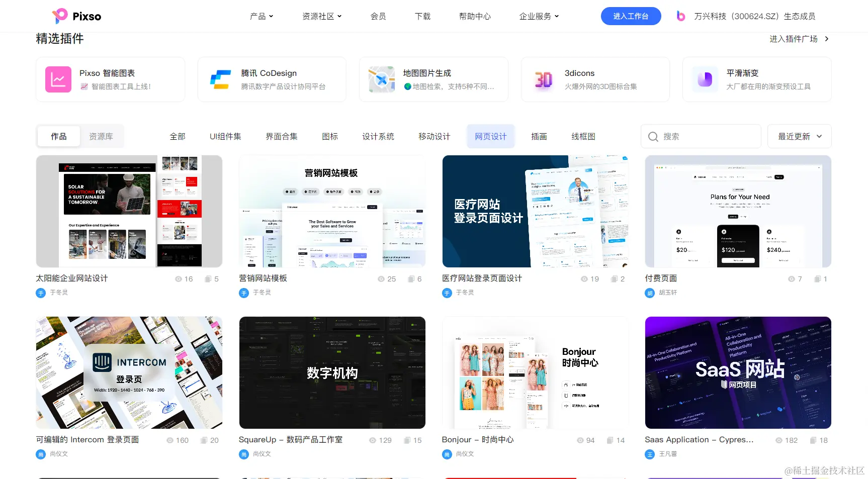Select the 腾讯 CoDesign plugin icon

click(x=219, y=79)
